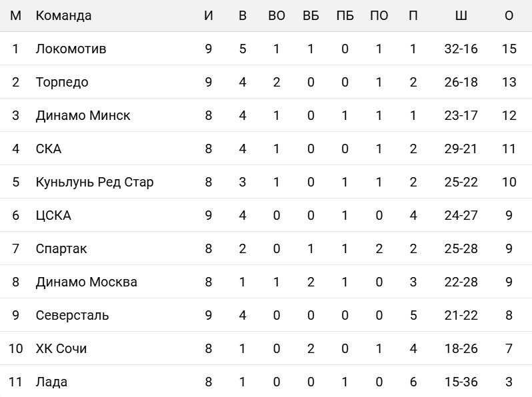Click Локомотив's 32-16 goal difference

point(461,49)
